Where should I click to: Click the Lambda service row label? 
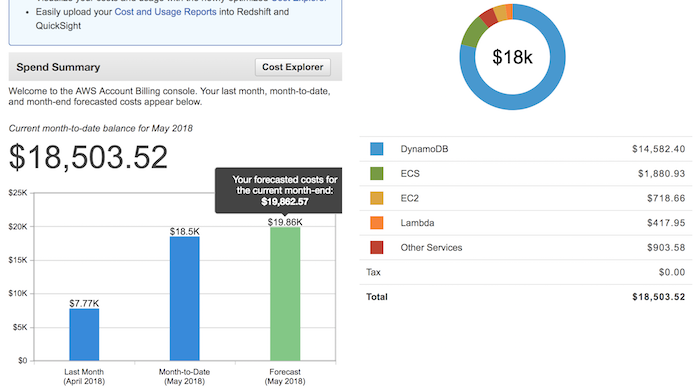point(417,223)
